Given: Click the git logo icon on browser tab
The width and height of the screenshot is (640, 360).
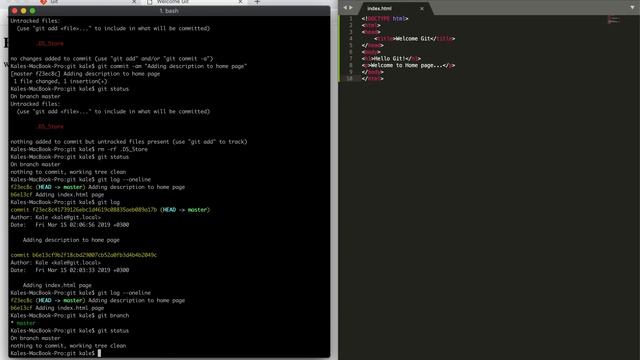Looking at the screenshot, I should [x=44, y=2].
